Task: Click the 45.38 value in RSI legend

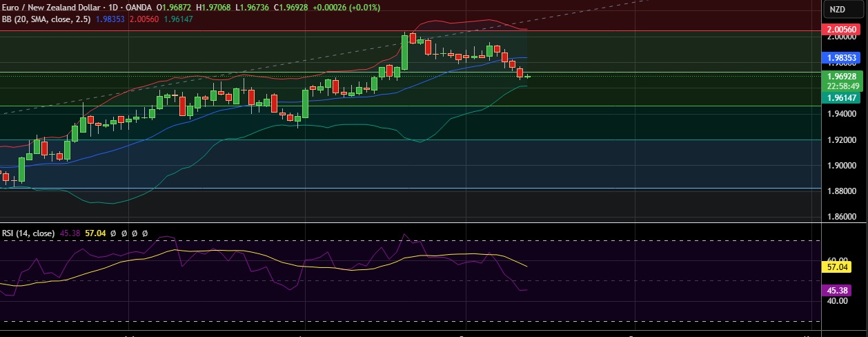Action: coord(70,233)
